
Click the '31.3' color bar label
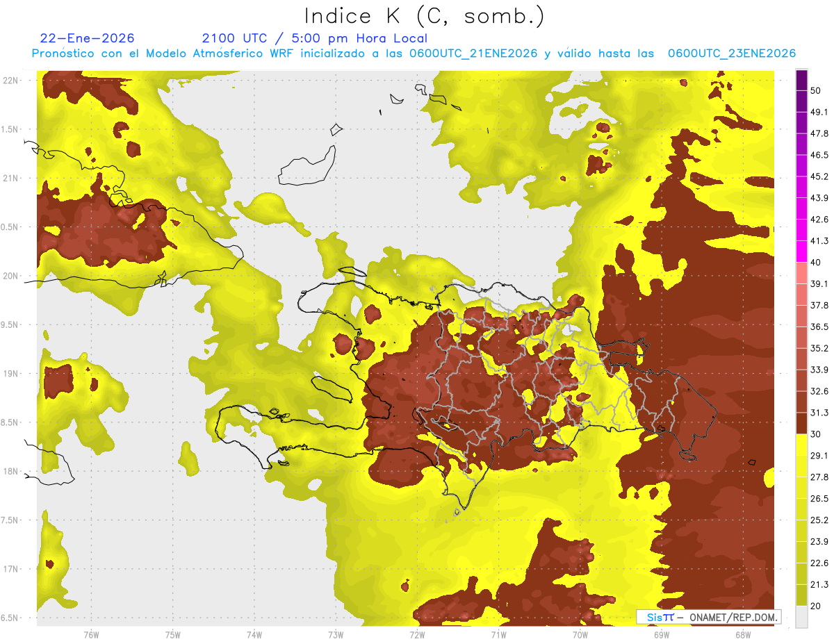819,413
